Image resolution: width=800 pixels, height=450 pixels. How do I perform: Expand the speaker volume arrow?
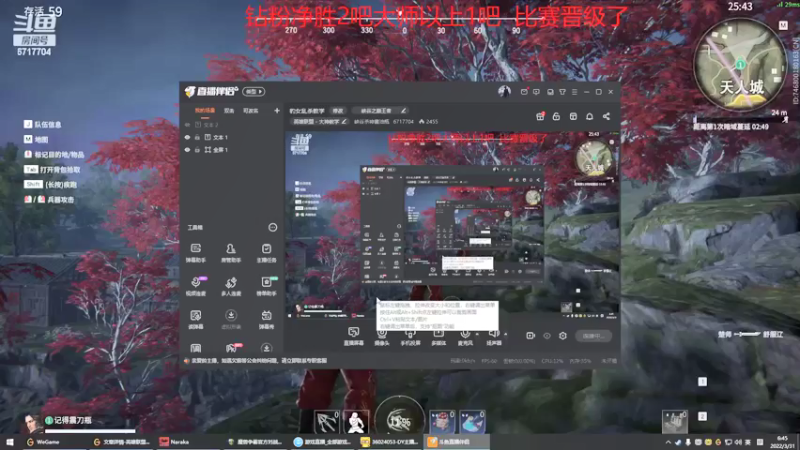coord(506,334)
